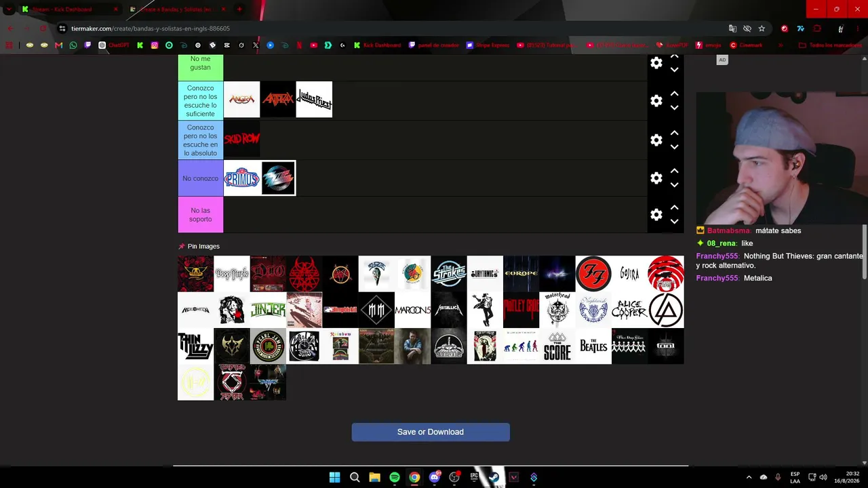Open settings gear for 'No me gustan' tier
868x488 pixels.
pyautogui.click(x=656, y=63)
